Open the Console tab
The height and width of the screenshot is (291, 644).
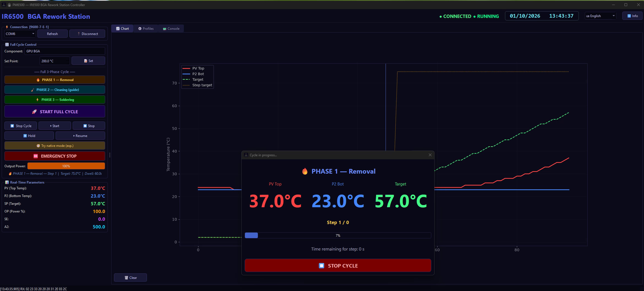pyautogui.click(x=171, y=29)
